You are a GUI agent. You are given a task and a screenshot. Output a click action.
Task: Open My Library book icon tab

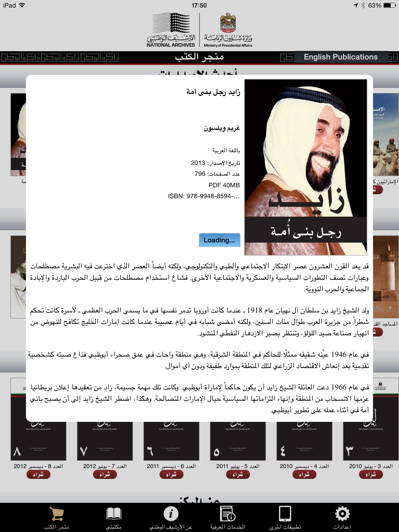114,514
